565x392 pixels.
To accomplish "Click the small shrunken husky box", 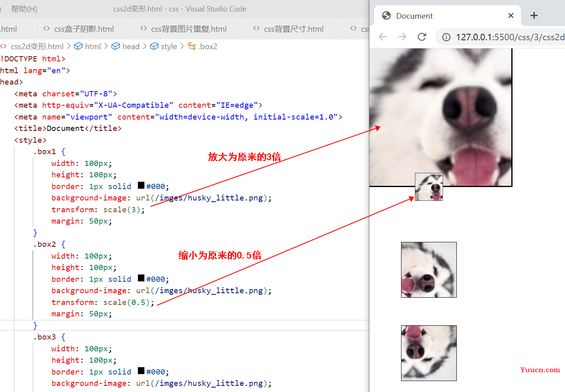I will tap(429, 187).
